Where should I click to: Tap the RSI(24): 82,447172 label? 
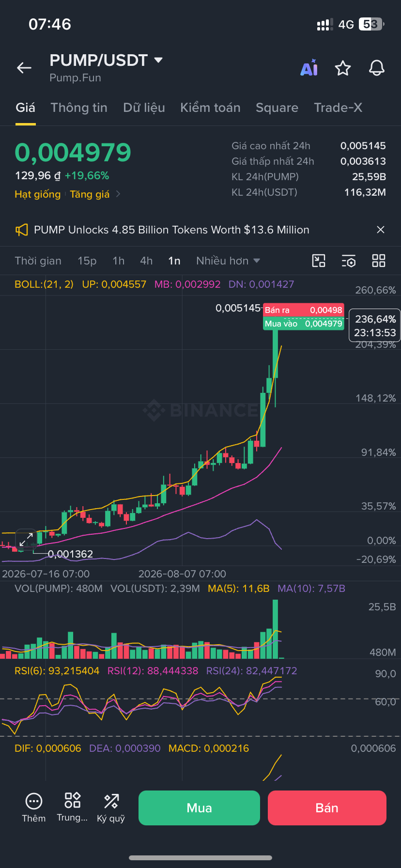(252, 671)
